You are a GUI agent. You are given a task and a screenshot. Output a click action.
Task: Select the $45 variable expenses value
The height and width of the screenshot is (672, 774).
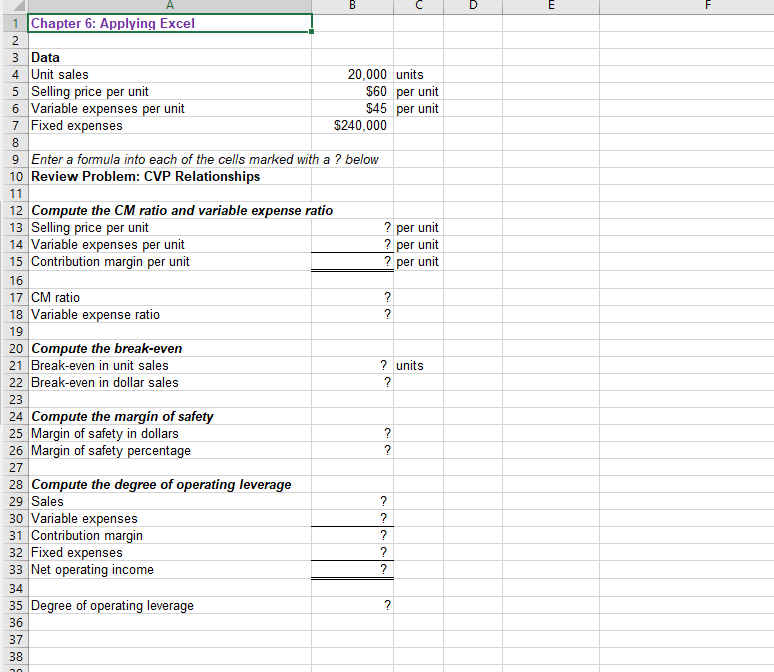(352, 108)
